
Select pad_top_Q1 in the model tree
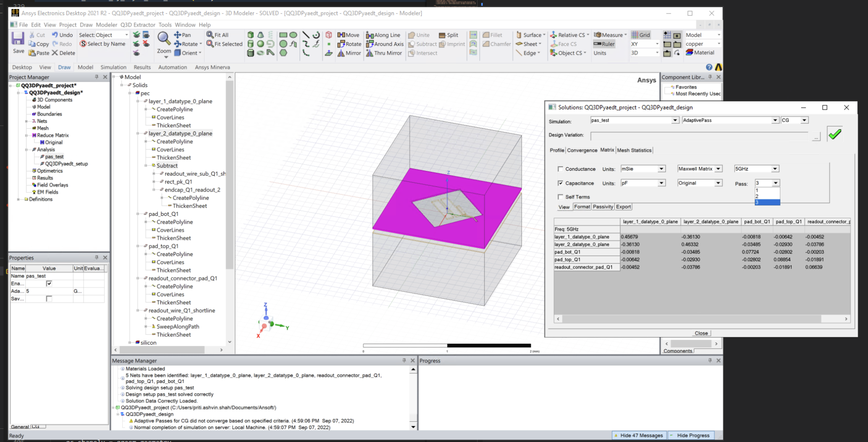coord(163,246)
